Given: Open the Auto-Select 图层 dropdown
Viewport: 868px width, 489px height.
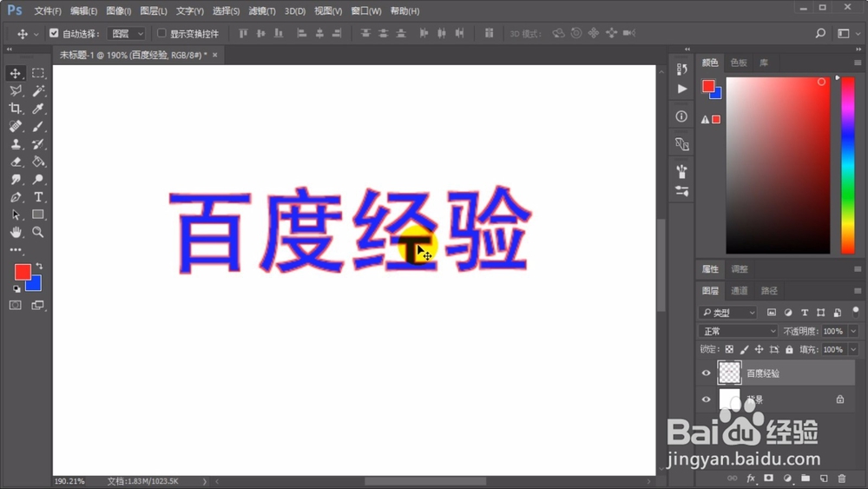Looking at the screenshot, I should 126,34.
